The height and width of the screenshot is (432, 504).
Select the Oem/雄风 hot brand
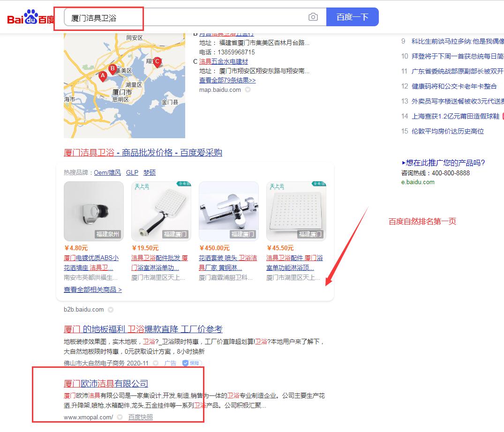[107, 172]
